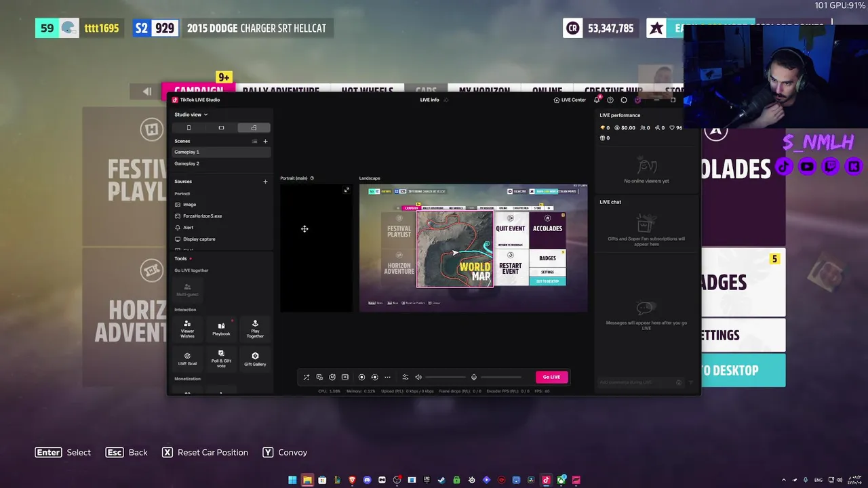
Task: Click the portrait preview canvas
Action: 316,248
